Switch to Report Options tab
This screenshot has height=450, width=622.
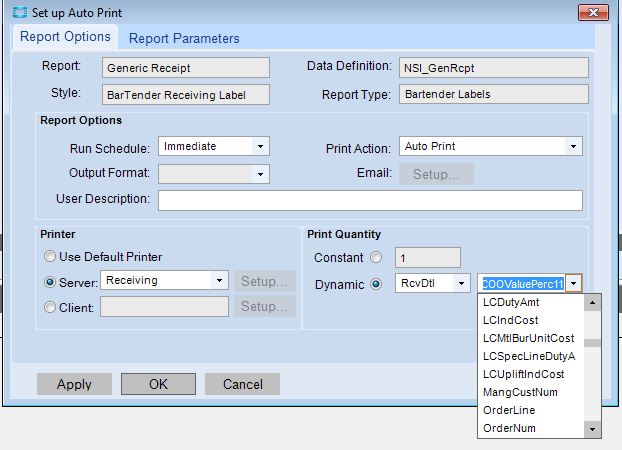[x=65, y=37]
